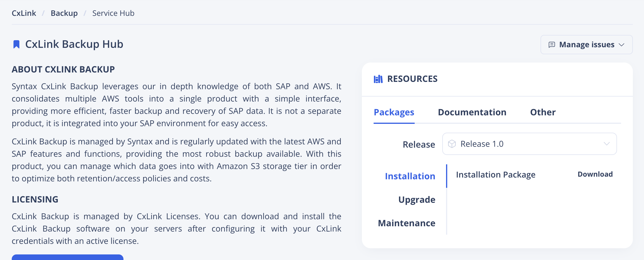
Task: Switch to the Documentation tab
Action: (x=472, y=112)
